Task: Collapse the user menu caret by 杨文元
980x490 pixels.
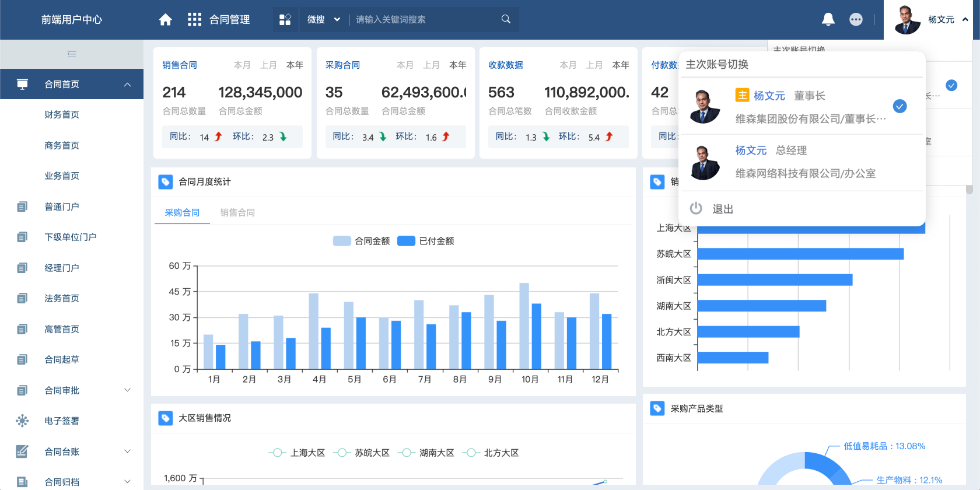Action: coord(965,19)
